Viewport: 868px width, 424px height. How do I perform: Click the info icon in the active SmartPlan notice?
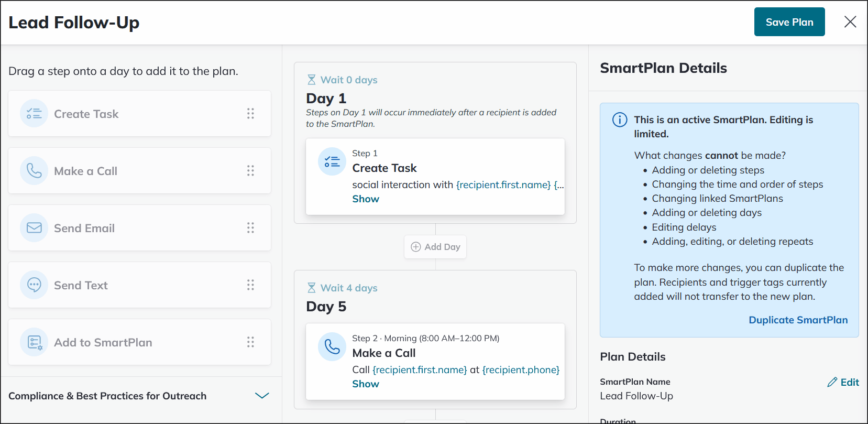[620, 120]
